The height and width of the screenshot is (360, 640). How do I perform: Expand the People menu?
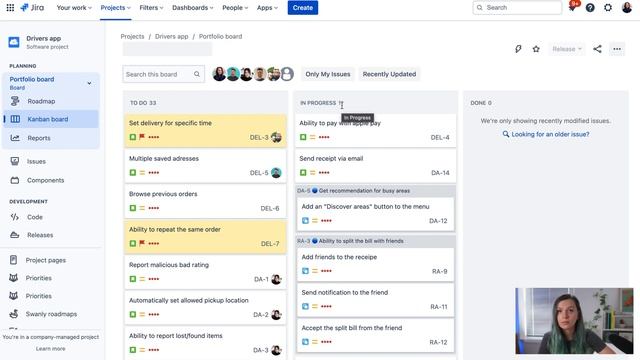tap(235, 7)
